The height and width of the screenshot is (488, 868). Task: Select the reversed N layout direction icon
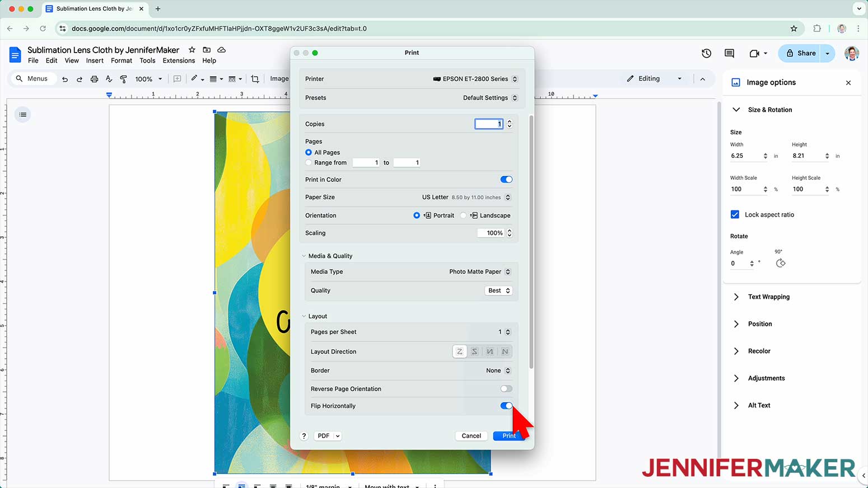(489, 351)
